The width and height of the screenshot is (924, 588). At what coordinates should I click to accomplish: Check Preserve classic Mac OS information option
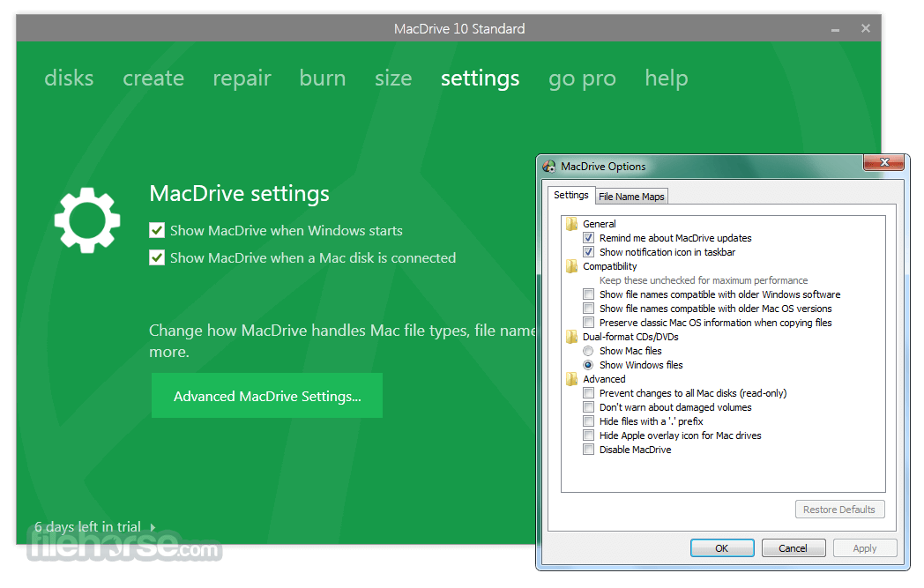pos(588,323)
